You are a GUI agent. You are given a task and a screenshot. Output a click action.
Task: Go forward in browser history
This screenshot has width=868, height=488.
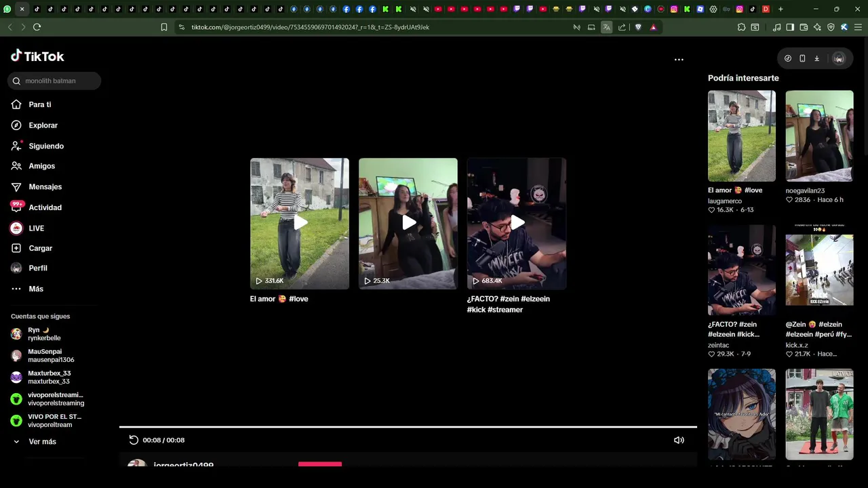(23, 27)
